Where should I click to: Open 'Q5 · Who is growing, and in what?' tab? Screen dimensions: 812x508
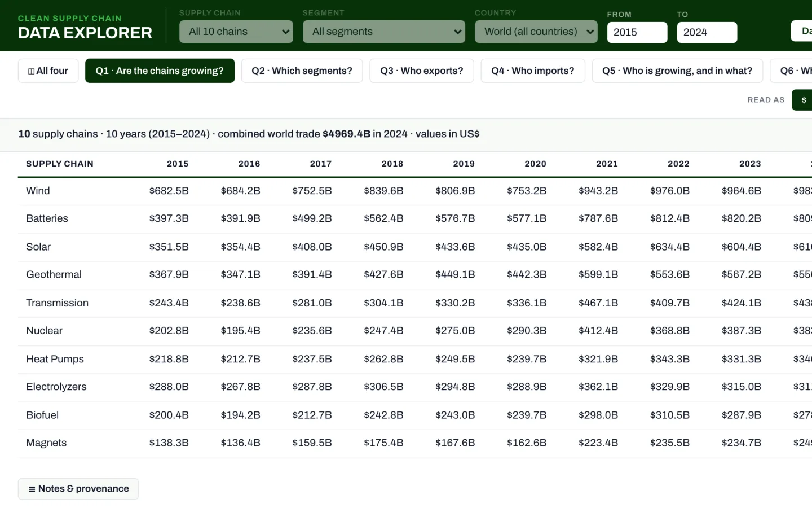click(677, 71)
